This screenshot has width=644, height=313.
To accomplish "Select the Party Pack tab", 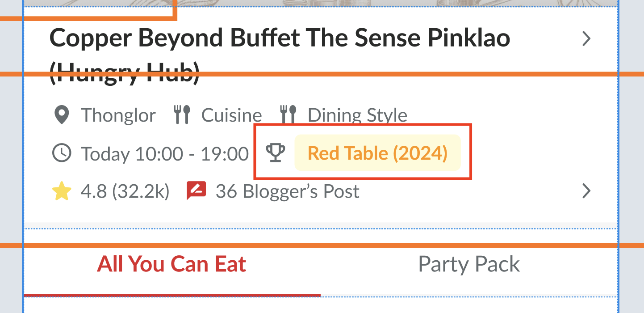I will point(469,264).
